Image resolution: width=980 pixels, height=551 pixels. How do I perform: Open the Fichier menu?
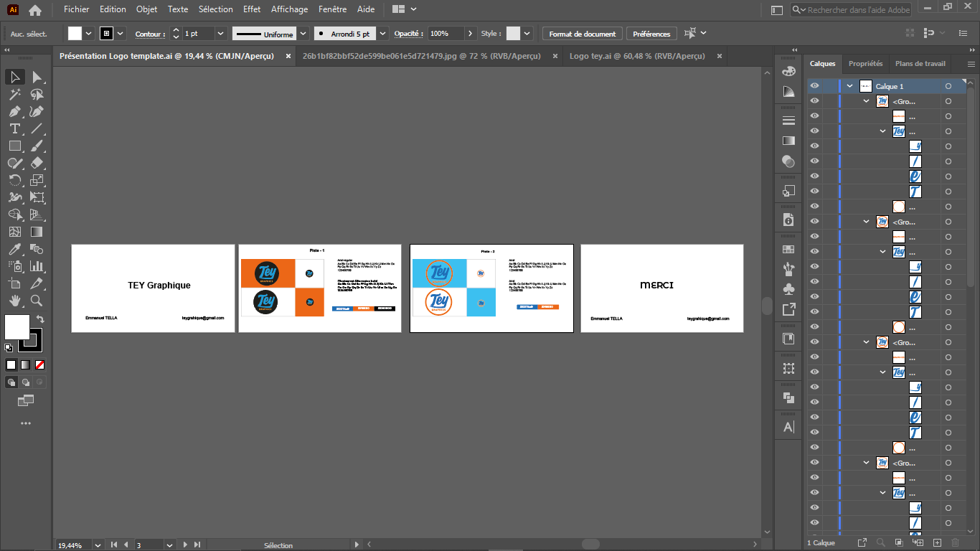[x=77, y=9]
